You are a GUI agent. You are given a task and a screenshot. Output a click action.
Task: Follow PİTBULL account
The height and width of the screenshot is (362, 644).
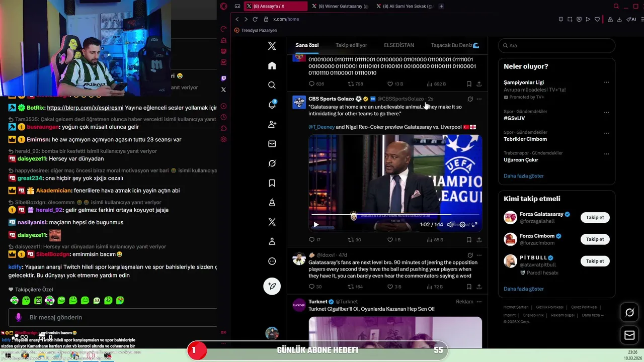595,261
